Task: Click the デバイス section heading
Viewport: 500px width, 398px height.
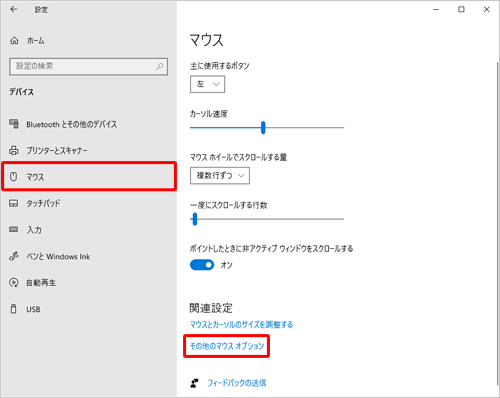Action: pyautogui.click(x=21, y=92)
